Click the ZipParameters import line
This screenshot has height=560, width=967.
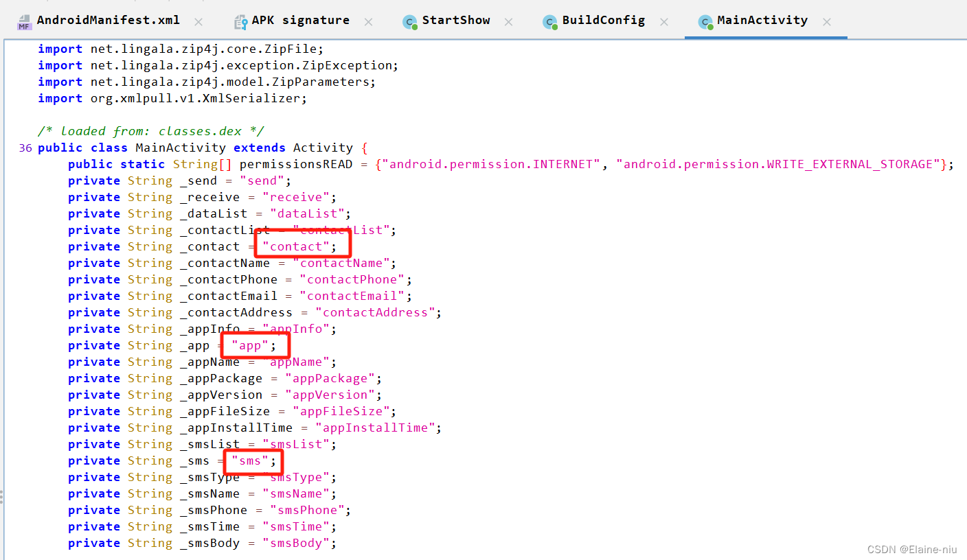point(207,82)
